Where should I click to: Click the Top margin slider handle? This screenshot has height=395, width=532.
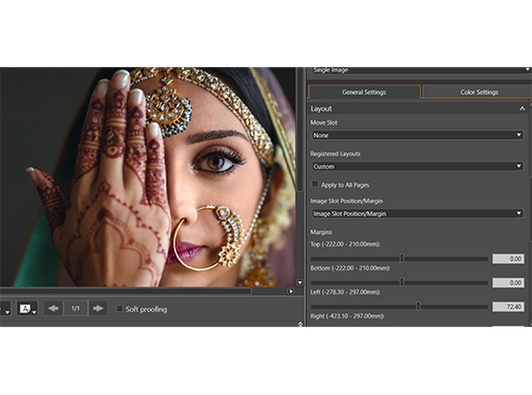[402, 258]
